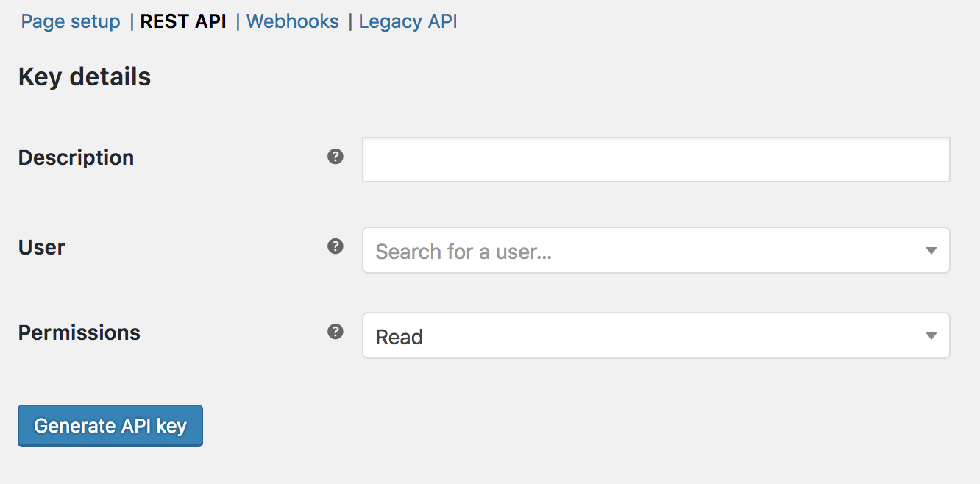Click the Permissions field label

pyautogui.click(x=79, y=332)
